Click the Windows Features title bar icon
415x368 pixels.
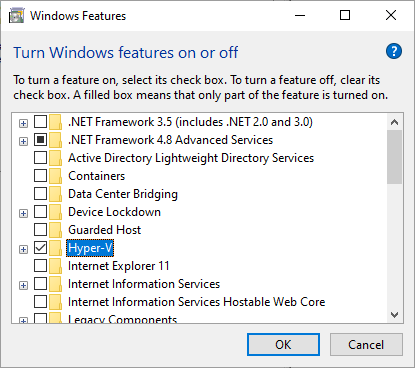[17, 16]
